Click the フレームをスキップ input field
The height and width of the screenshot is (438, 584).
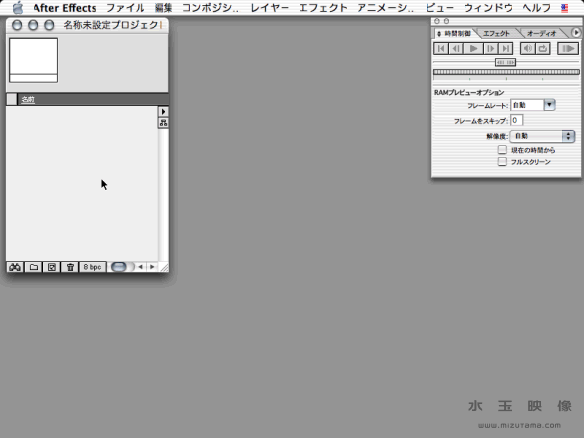point(517,120)
